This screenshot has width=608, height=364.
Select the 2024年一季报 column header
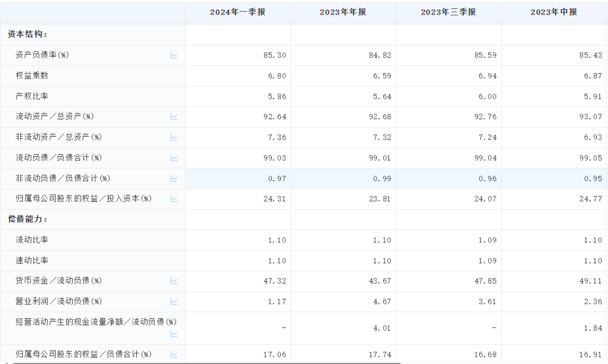click(x=238, y=12)
